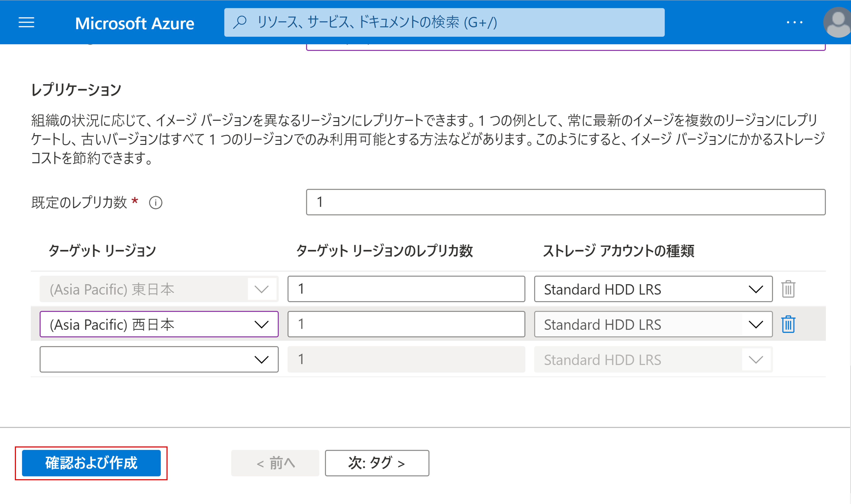851x504 pixels.
Task: Click the search magnifier icon
Action: click(x=240, y=22)
